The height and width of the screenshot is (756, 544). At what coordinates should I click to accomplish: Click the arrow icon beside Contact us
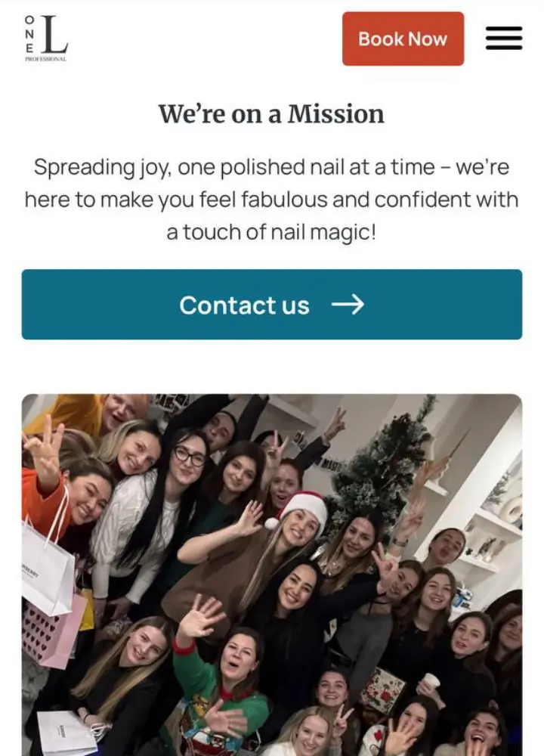click(348, 304)
